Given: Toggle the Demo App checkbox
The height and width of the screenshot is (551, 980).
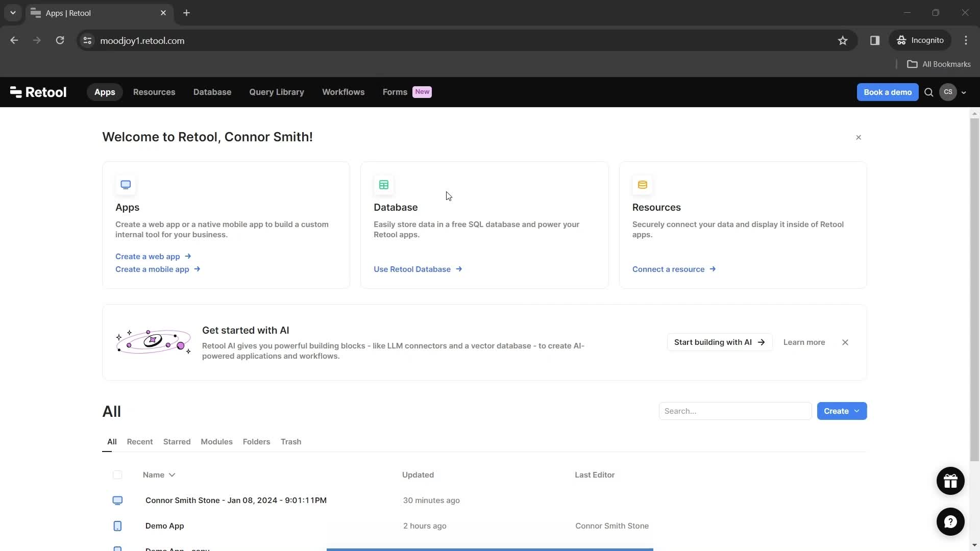Looking at the screenshot, I should 118,525.
